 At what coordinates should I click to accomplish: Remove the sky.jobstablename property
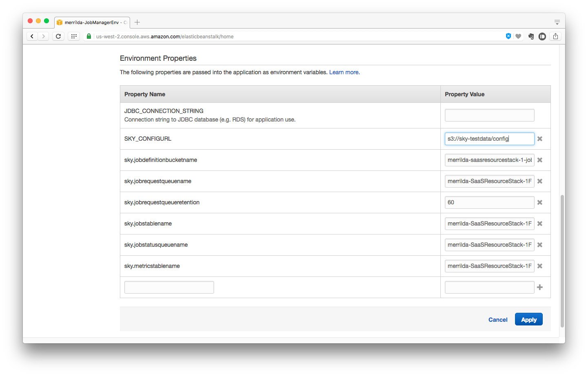[540, 223]
